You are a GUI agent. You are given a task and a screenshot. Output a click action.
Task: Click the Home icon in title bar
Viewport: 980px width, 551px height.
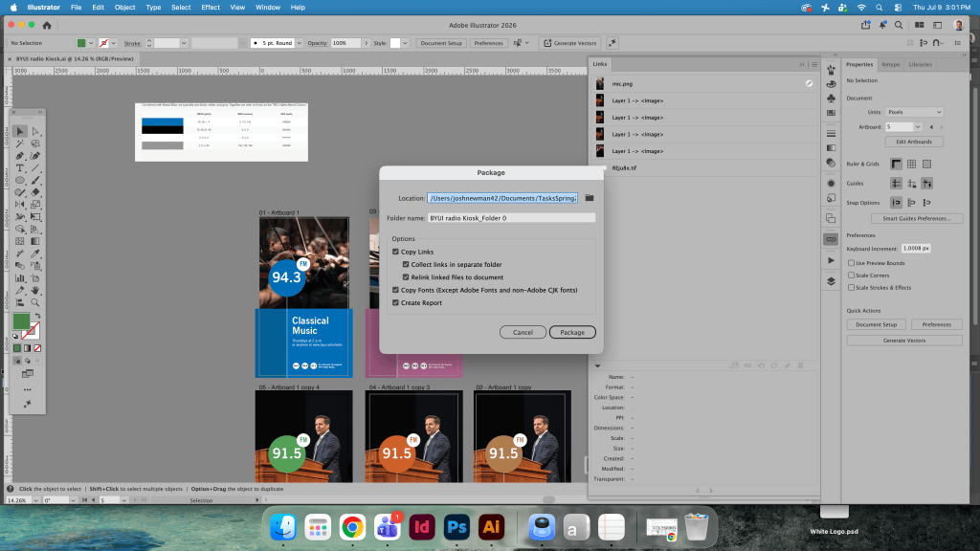(47, 25)
